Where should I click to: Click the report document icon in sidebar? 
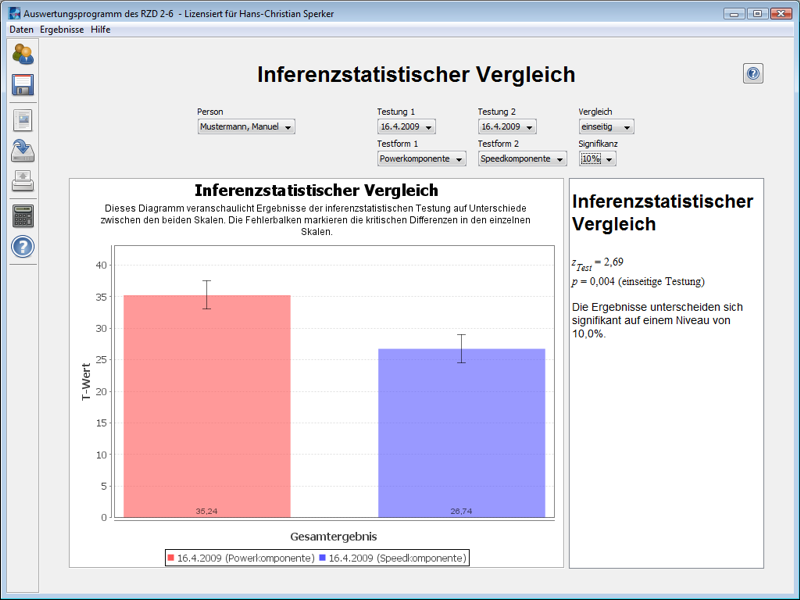[22, 121]
